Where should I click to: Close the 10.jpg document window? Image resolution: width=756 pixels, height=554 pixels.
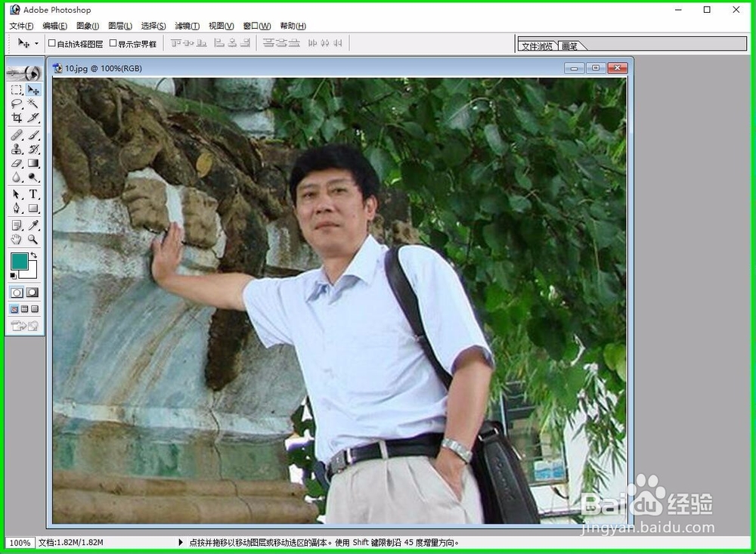click(x=617, y=68)
